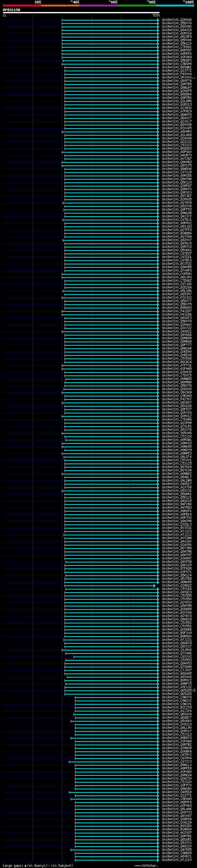Image resolution: width=197 pixels, height=868 pixels.
Task: Select hit UniRef100_A9S8C3
Action: coord(177,592)
